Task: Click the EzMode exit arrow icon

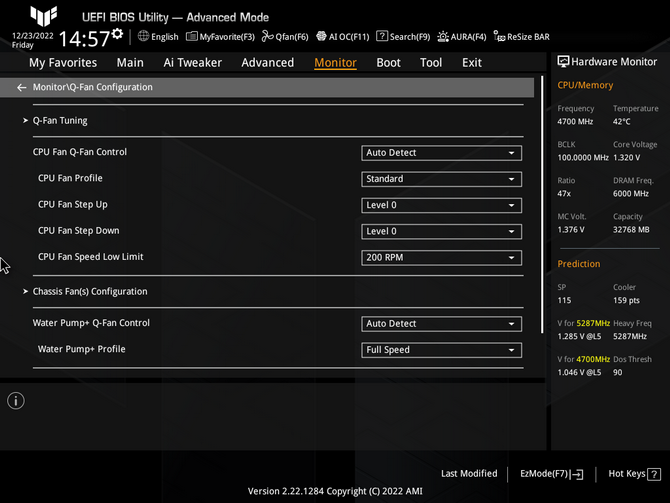Action: [576, 474]
